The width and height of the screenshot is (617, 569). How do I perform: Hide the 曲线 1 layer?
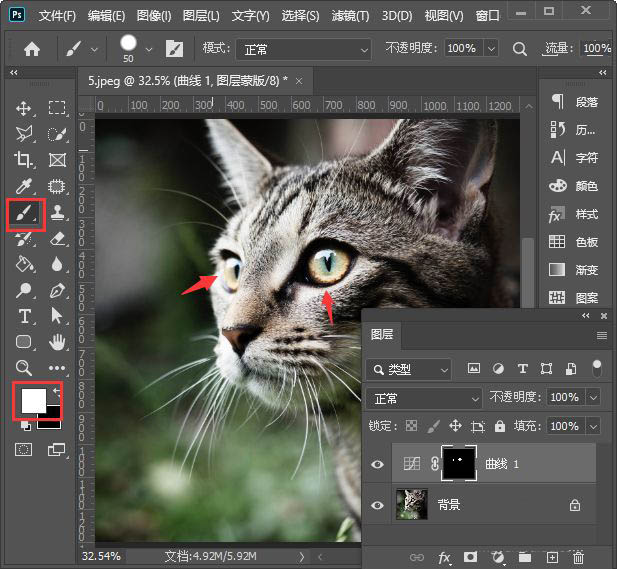coord(377,464)
